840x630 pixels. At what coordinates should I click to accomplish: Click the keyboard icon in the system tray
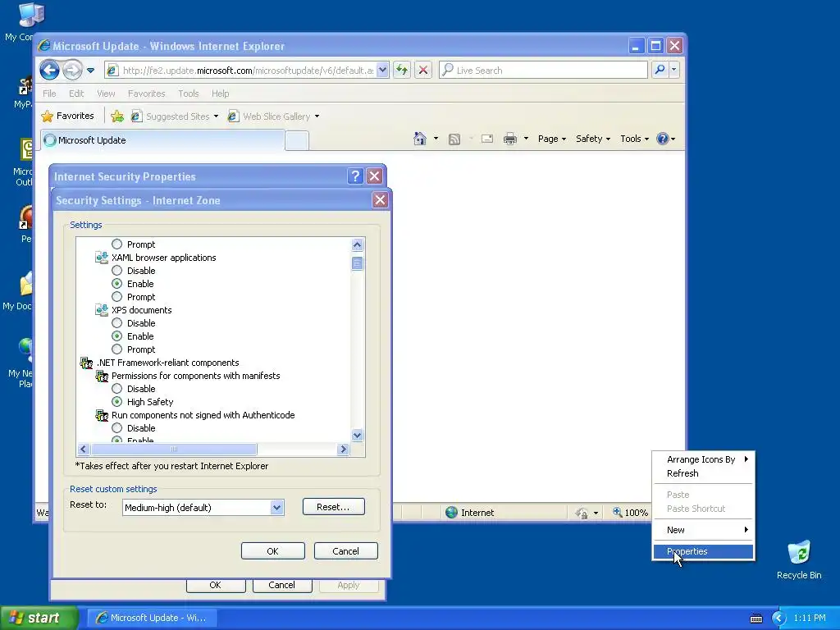coord(756,619)
